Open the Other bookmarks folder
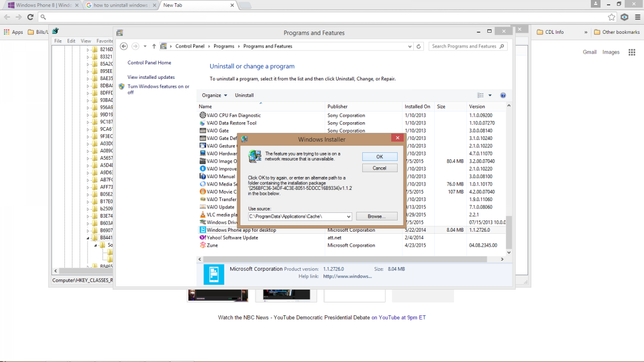The image size is (644, 362). coord(617,32)
